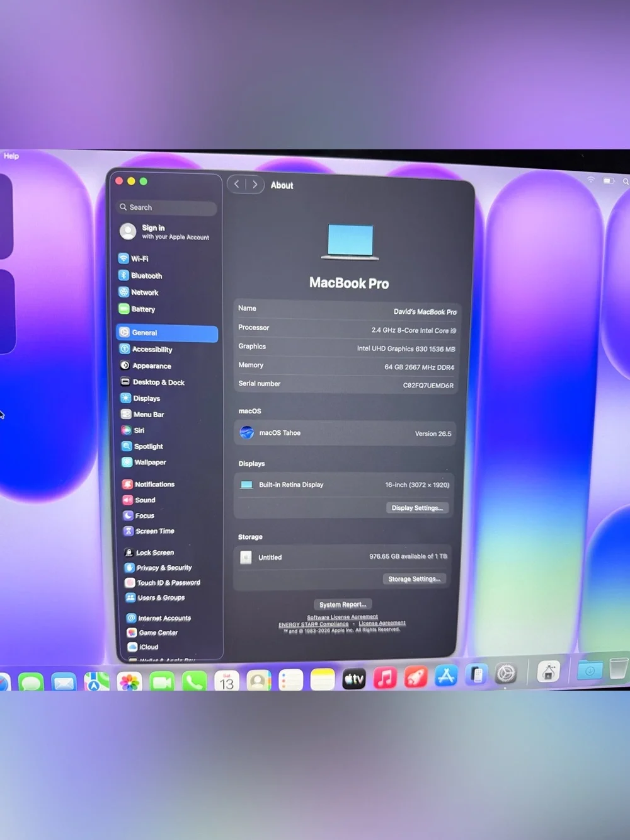
Task: Launch Apple TV from the Dock
Action: pos(354,679)
